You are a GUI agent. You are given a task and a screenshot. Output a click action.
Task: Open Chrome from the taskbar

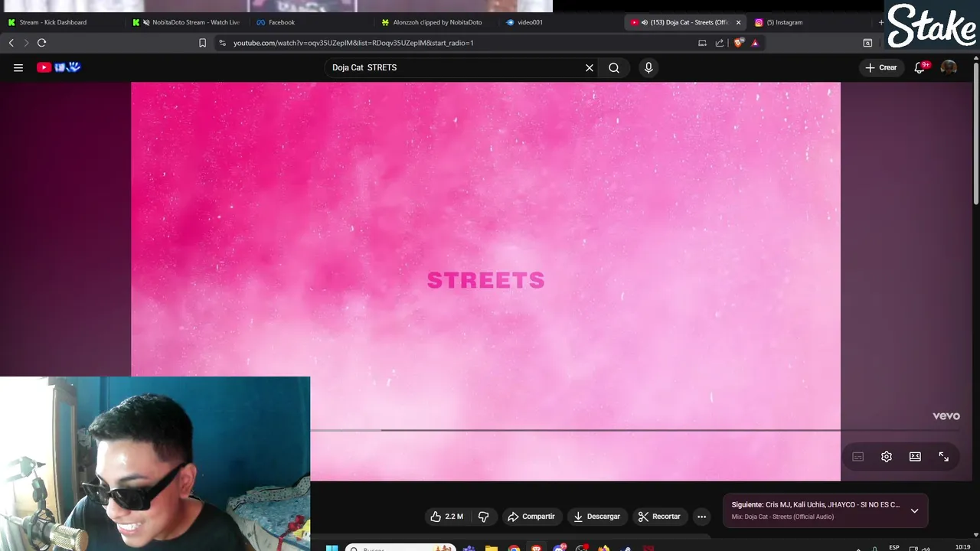pyautogui.click(x=514, y=548)
